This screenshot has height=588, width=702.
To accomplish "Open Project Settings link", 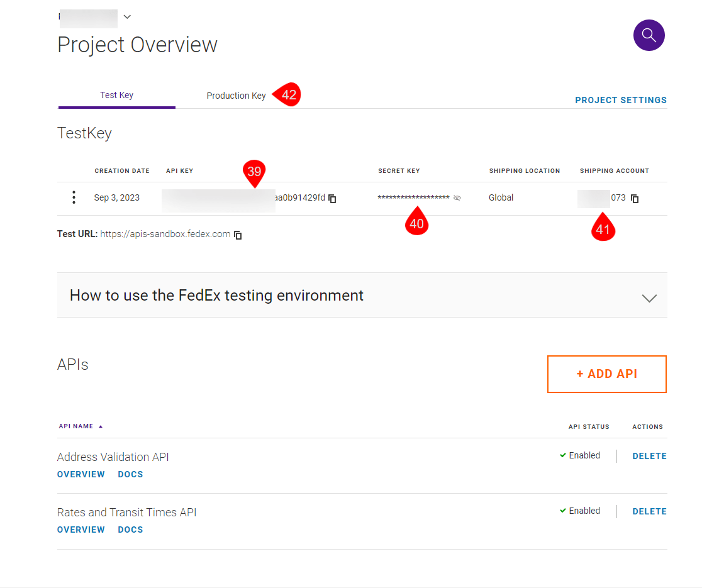I will pos(620,100).
